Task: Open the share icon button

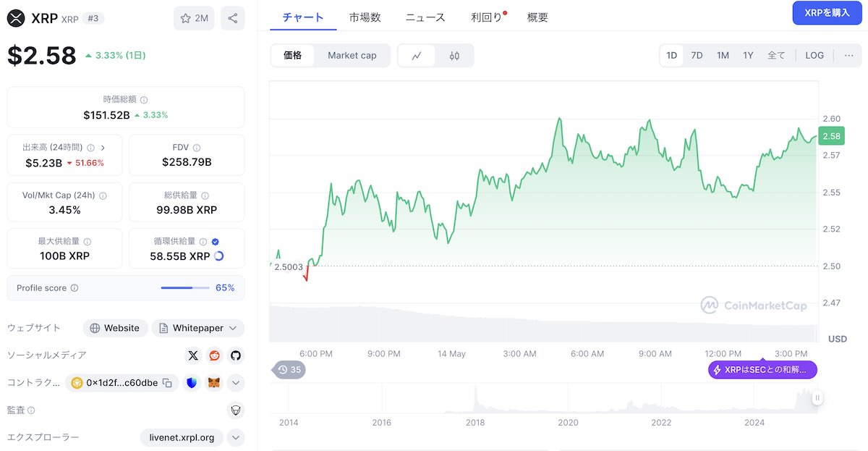Action: click(233, 18)
